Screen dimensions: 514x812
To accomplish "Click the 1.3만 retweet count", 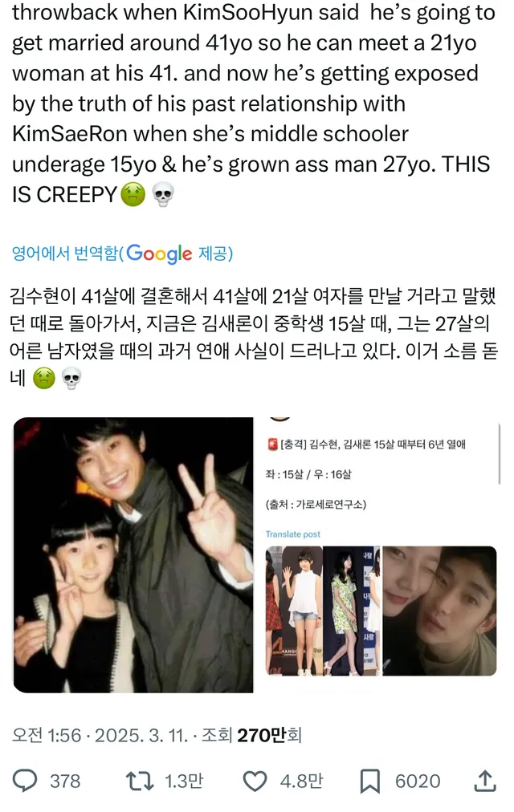I will (183, 781).
